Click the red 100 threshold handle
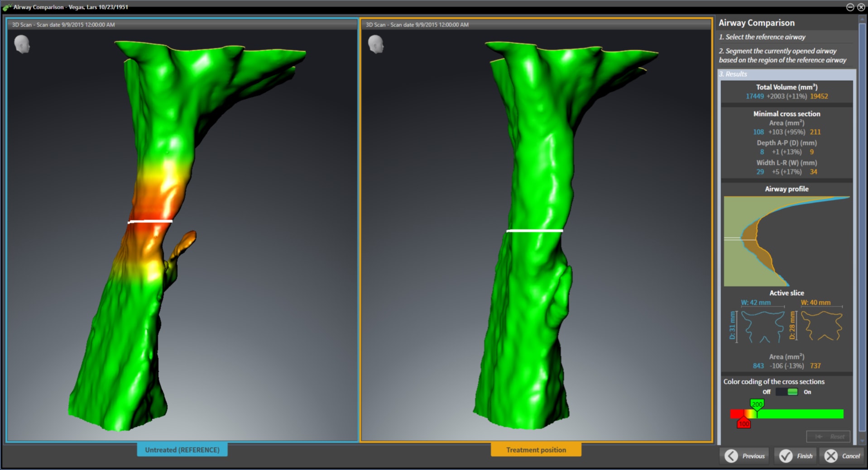868x470 pixels. (743, 424)
